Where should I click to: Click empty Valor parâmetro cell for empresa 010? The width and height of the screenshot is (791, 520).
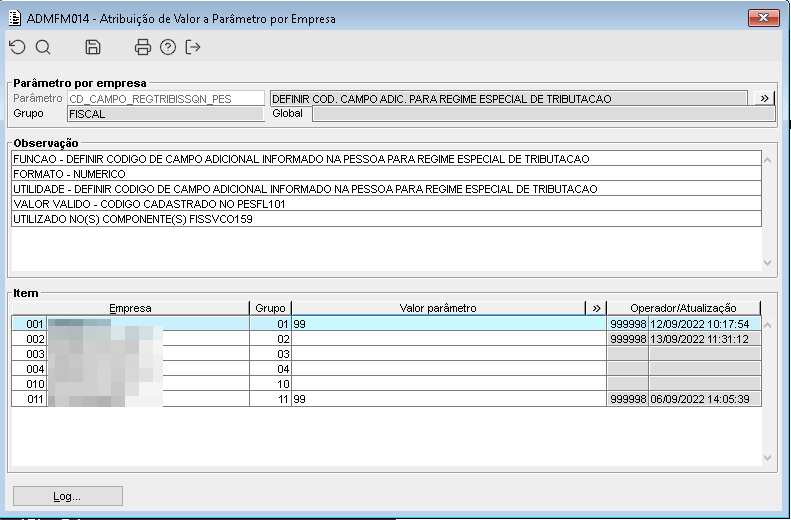[449, 384]
